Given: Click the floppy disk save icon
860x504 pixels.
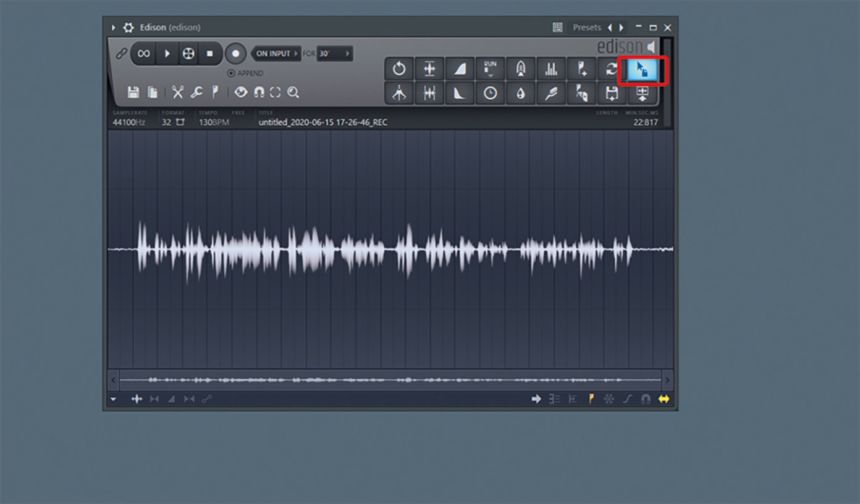Looking at the screenshot, I should 133,93.
